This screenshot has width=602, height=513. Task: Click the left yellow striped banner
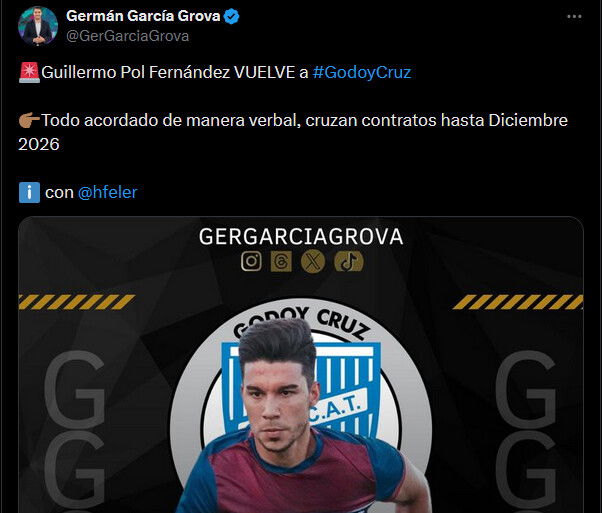click(x=77, y=302)
